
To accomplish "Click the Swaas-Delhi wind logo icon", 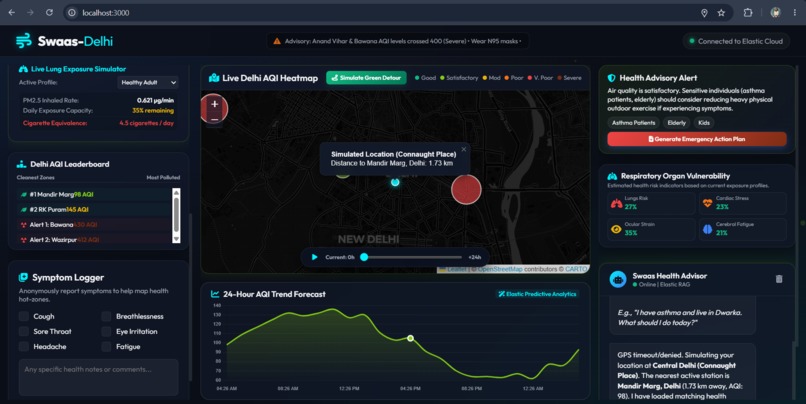I will coord(24,41).
